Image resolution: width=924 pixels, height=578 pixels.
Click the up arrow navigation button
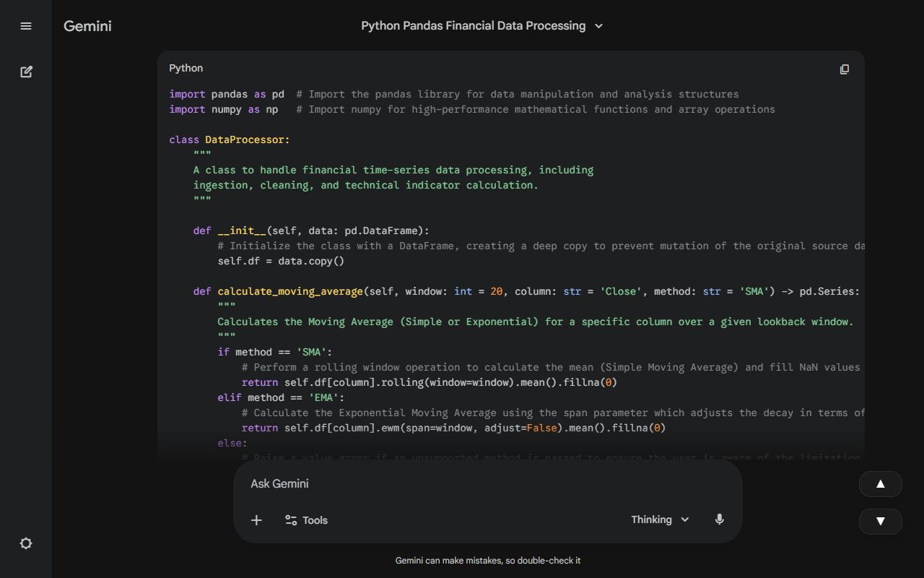881,484
